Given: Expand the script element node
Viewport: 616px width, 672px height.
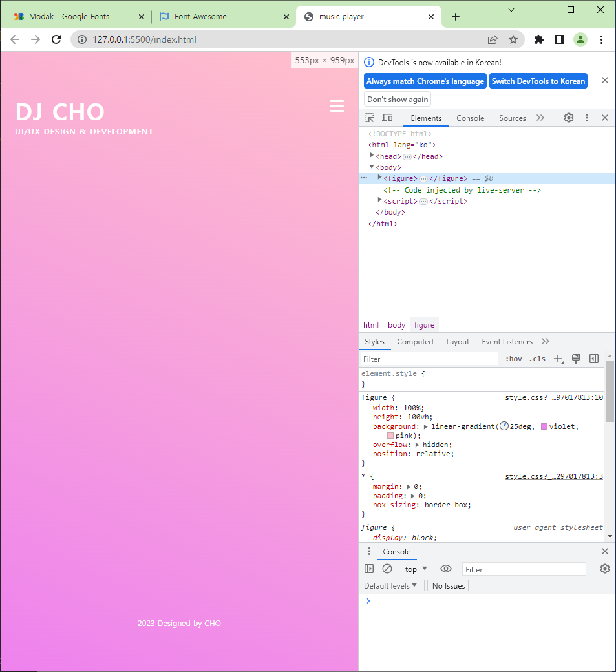Looking at the screenshot, I should (379, 200).
